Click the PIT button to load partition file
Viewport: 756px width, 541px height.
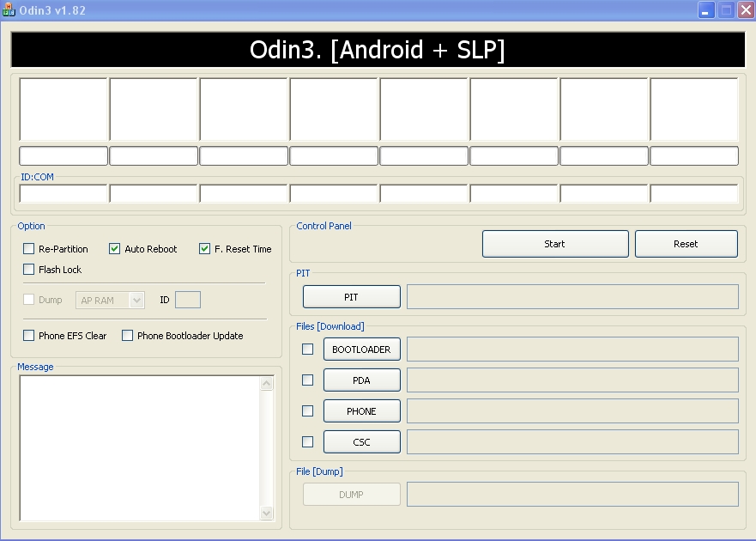351,296
